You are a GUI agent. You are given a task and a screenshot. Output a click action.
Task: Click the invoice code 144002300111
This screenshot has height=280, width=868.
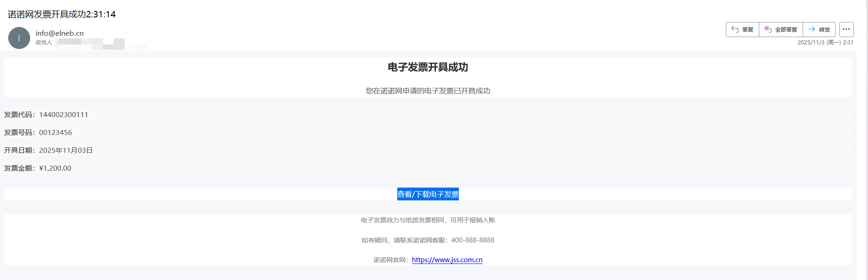[64, 114]
